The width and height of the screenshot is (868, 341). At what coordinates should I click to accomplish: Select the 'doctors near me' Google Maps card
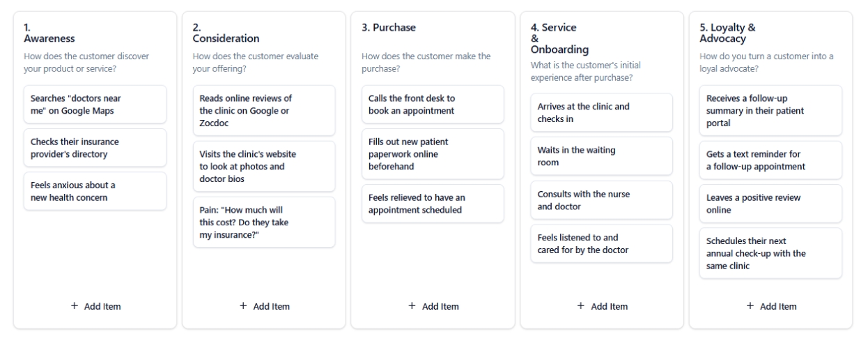tap(95, 105)
